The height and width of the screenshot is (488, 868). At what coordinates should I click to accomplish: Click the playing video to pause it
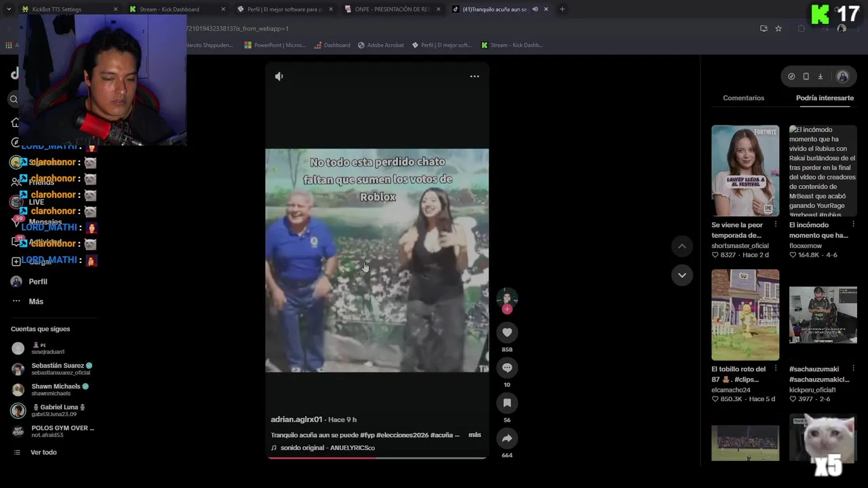376,260
